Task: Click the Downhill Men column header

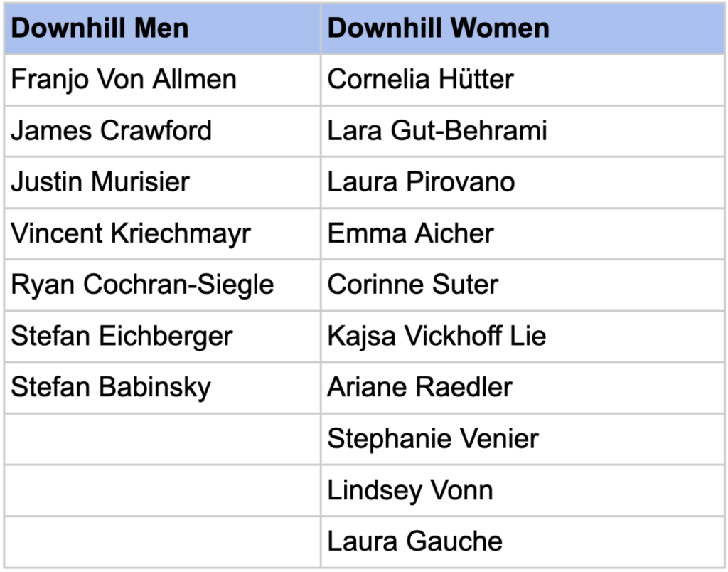Action: click(x=100, y=28)
